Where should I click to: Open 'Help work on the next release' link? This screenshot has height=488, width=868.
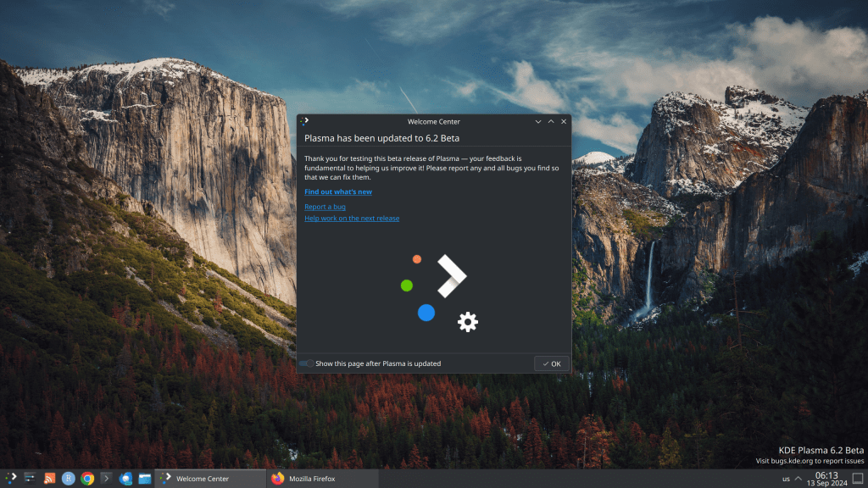click(x=352, y=219)
